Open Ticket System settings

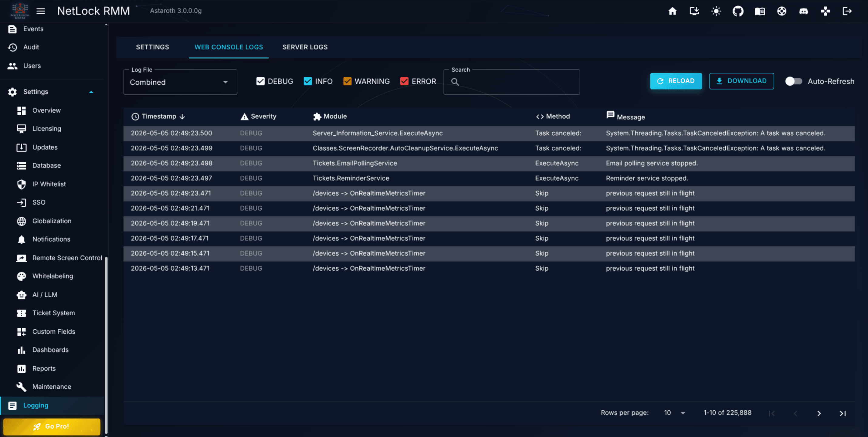pos(52,313)
